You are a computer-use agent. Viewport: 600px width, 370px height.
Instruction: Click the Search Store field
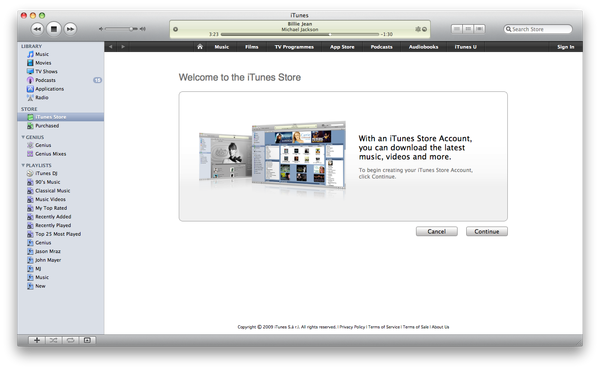click(538, 29)
